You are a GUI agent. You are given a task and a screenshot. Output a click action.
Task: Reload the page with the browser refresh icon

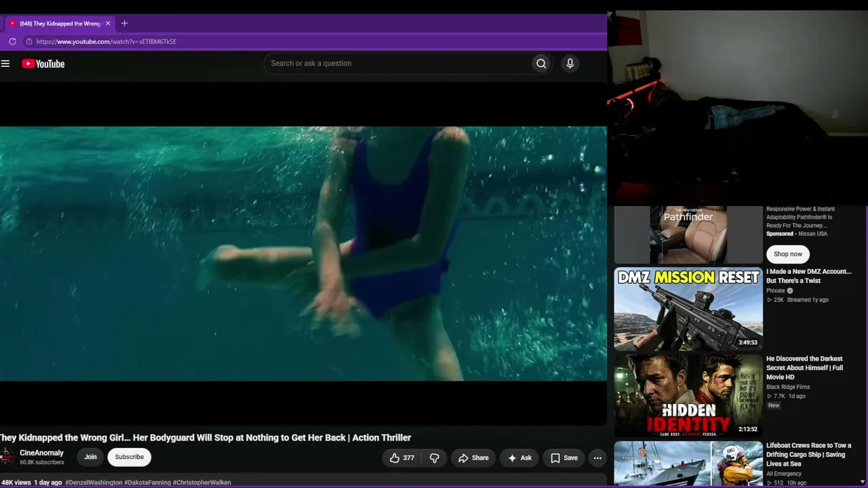point(12,41)
